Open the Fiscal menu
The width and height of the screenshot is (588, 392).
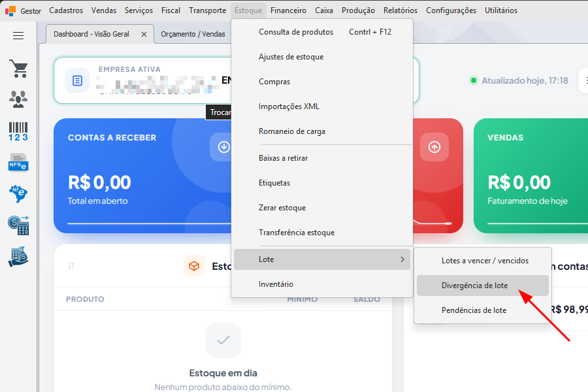(171, 10)
